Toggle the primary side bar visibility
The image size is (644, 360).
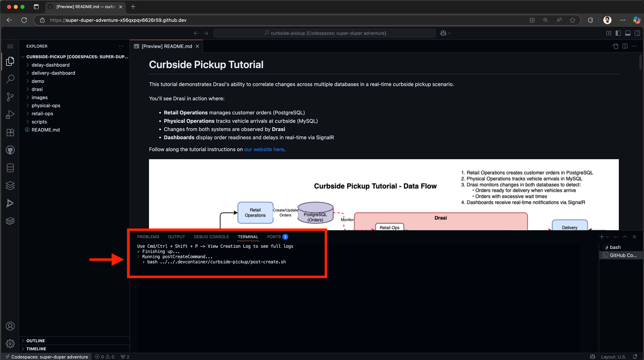pos(618,33)
